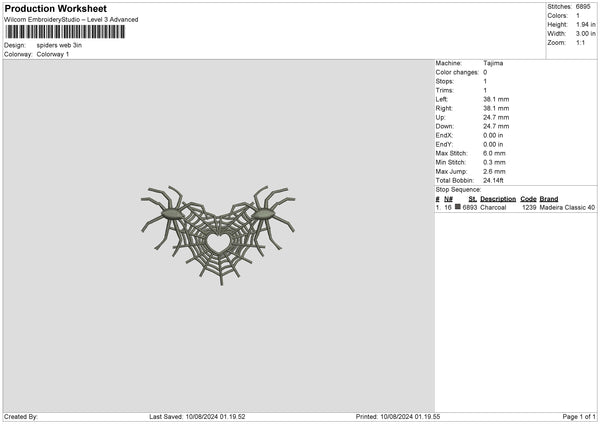Click the Brand column header
Screen dimensions: 600x424
coord(549,198)
